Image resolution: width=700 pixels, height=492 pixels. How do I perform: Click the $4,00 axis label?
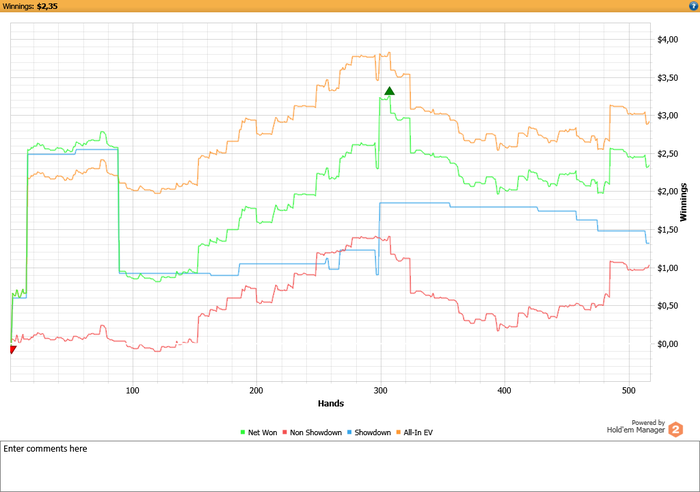click(x=667, y=40)
